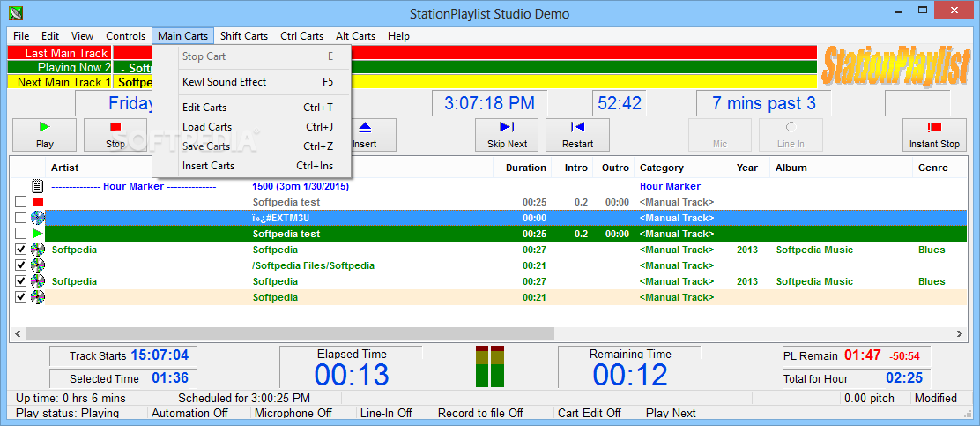Open the Ctrl Carts menu
Viewport: 980px width, 426px height.
[302, 35]
